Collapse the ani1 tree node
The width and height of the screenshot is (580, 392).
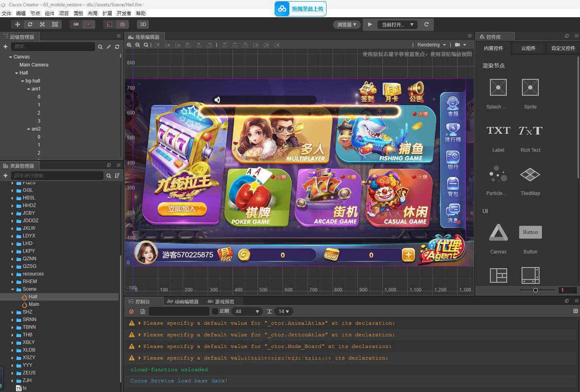(28, 89)
